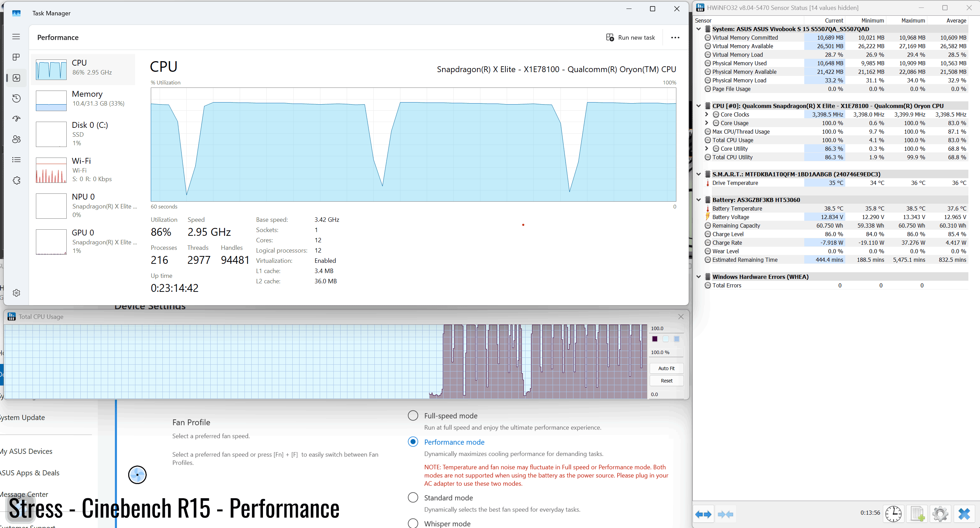The width and height of the screenshot is (980, 528).
Task: Open Users icon in Task Manager sidebar
Action: 16,139
